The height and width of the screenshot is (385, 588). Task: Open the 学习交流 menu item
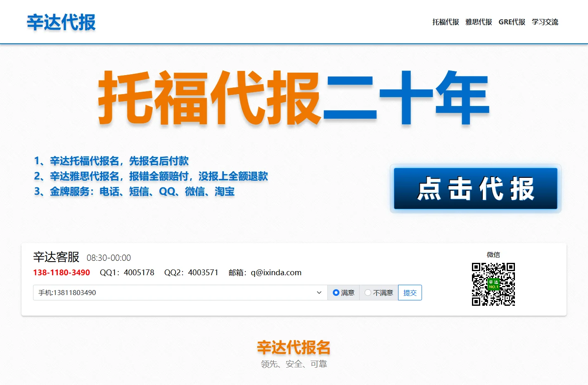click(x=545, y=22)
